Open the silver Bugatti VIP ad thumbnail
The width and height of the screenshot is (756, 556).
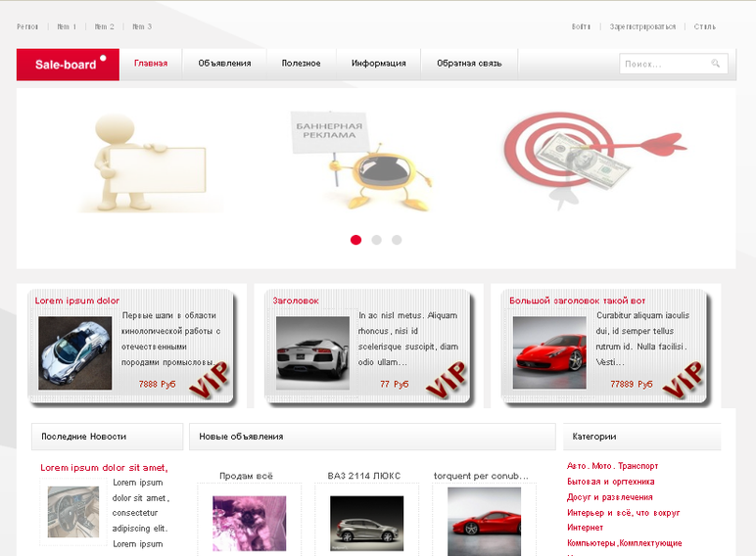pyautogui.click(x=74, y=352)
